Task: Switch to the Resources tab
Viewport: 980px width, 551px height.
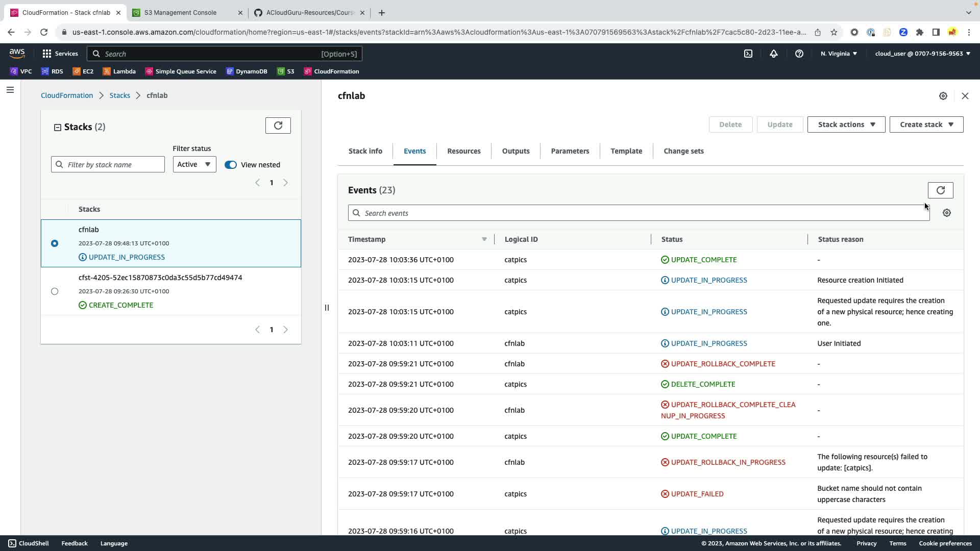Action: click(463, 151)
